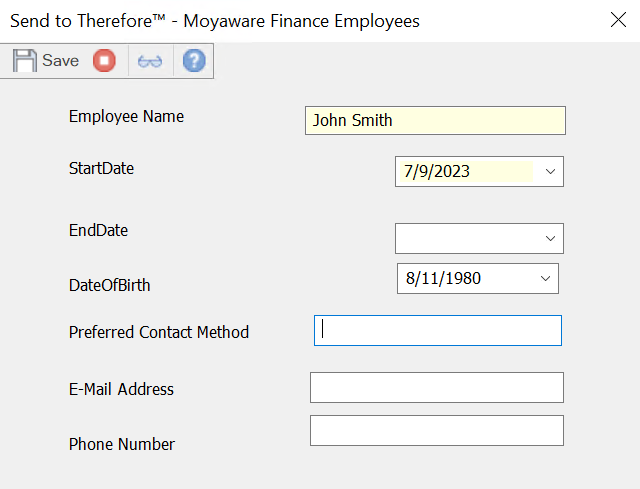Screen dimensions: 640x489
Task: Focus the Preferred Contact Method text box
Action: (x=438, y=331)
